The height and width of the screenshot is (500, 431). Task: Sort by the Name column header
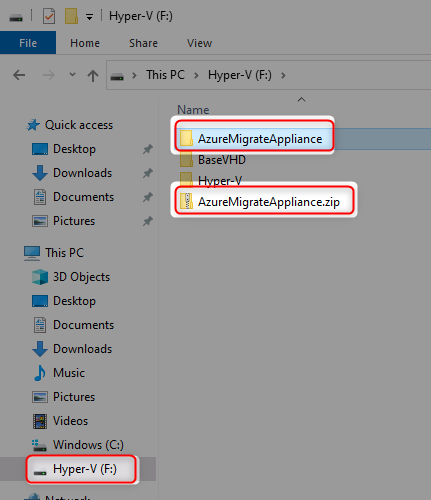pos(193,110)
